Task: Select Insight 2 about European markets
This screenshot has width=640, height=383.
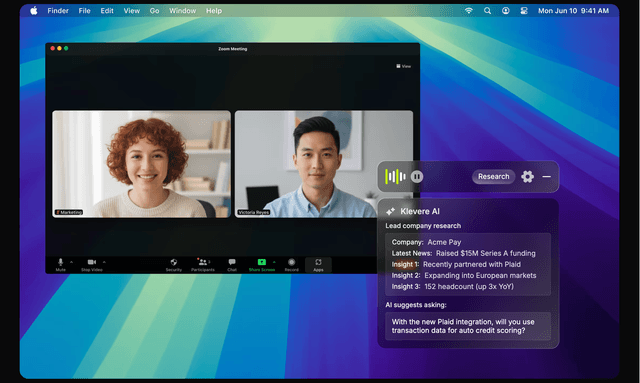Action: (464, 275)
